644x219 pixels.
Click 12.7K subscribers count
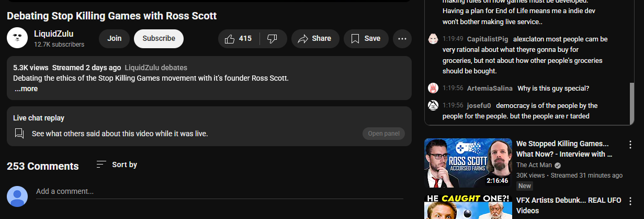(x=59, y=45)
